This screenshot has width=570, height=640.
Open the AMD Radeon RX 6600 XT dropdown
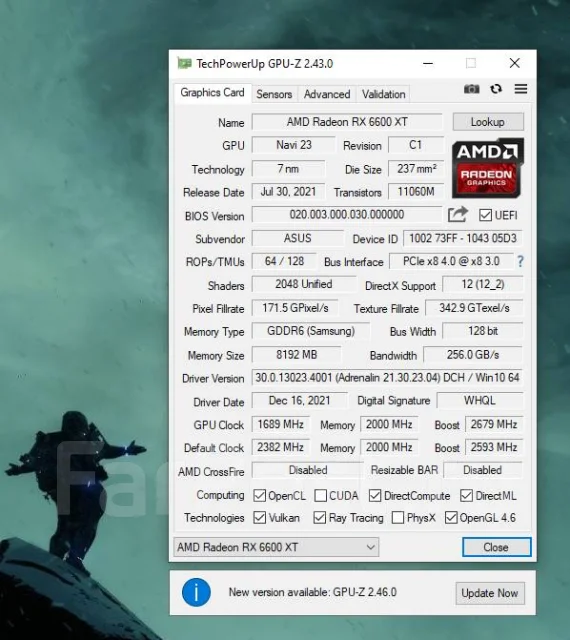click(x=276, y=547)
